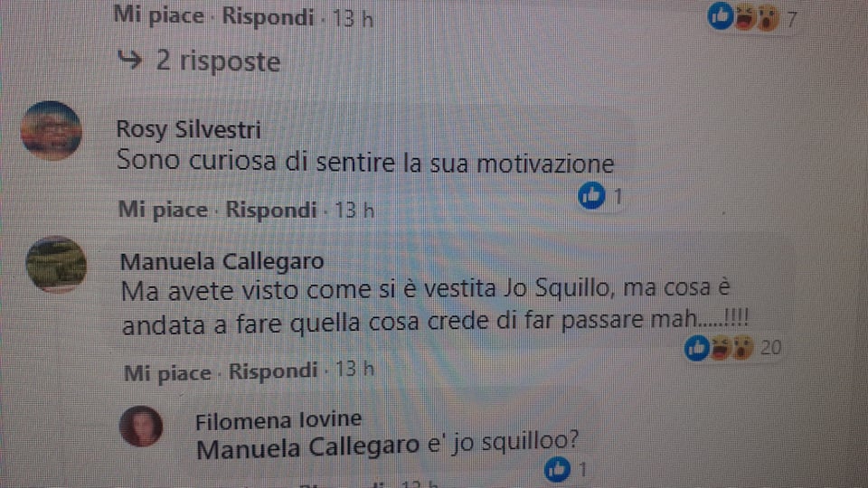Viewport: 868px width, 488px height.
Task: Like Manuela Callegaro's comment with Mi piace
Action: pos(167,372)
